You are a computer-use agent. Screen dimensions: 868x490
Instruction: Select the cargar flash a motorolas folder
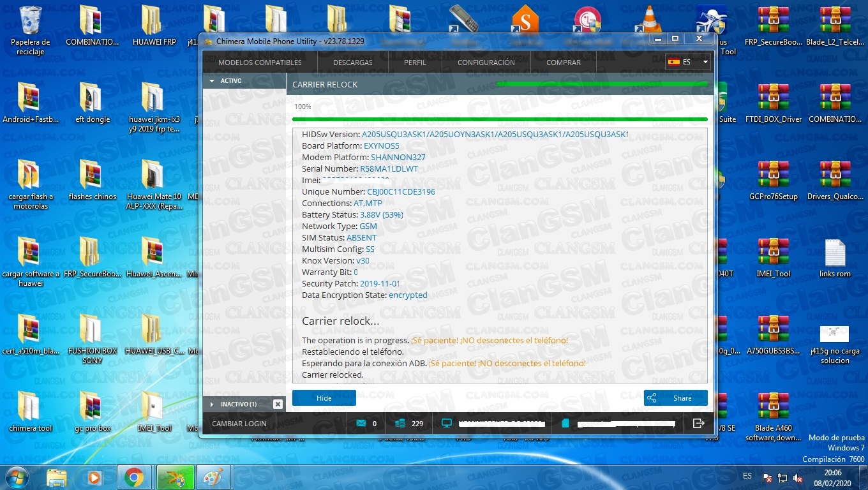click(30, 185)
